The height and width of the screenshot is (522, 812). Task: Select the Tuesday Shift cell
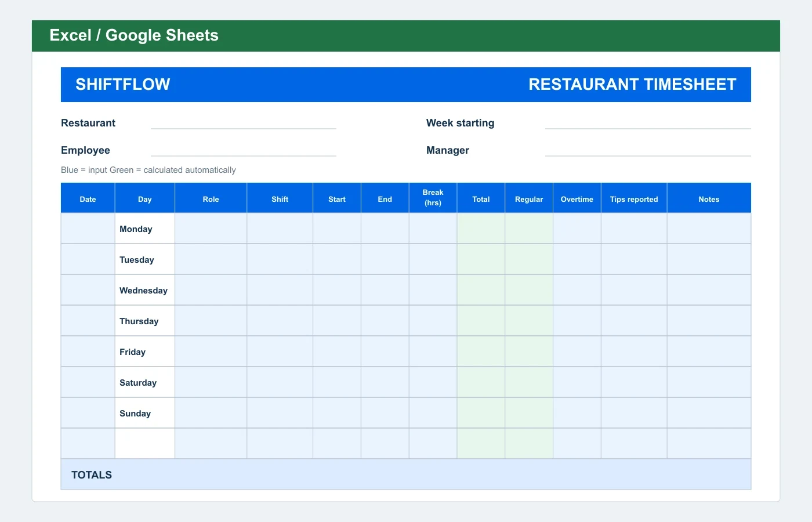tap(280, 259)
